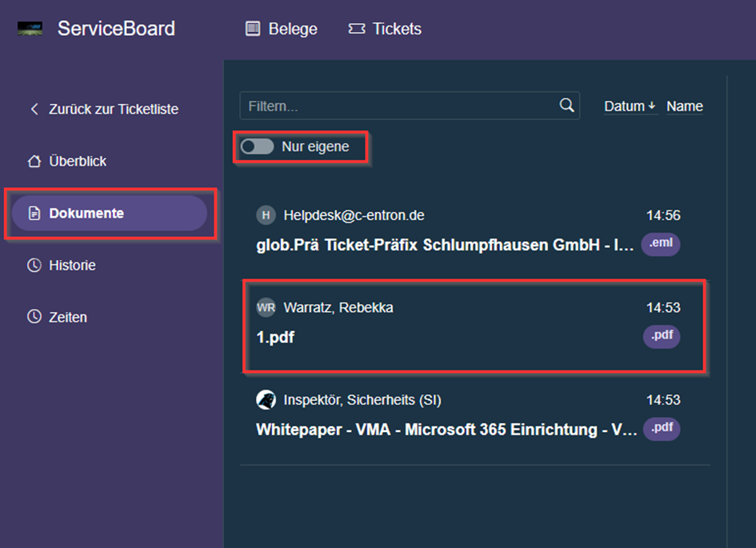Sort documents by Name

[684, 106]
